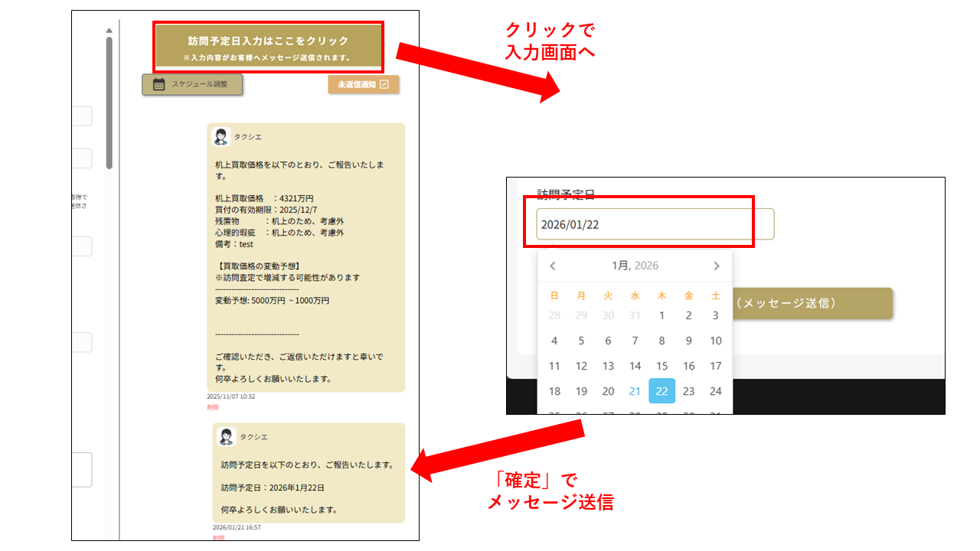Click the 土 weekday header in calendar
Image resolution: width=980 pixels, height=551 pixels.
tap(715, 295)
